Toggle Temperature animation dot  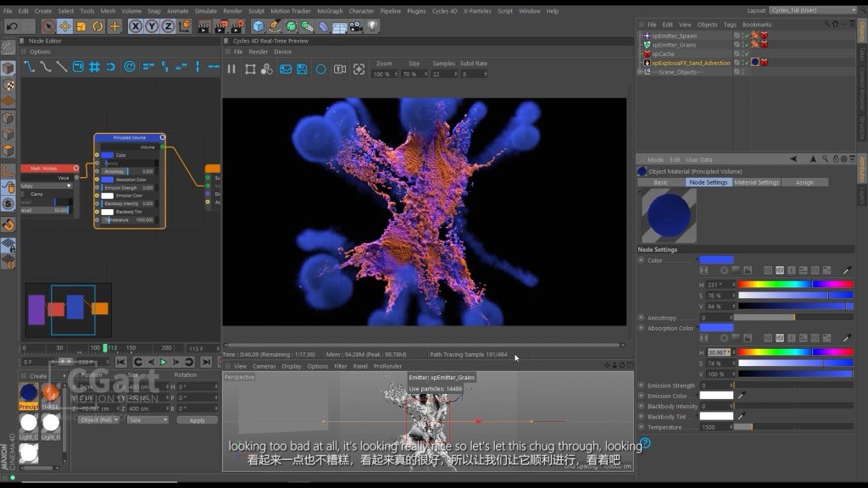[641, 427]
